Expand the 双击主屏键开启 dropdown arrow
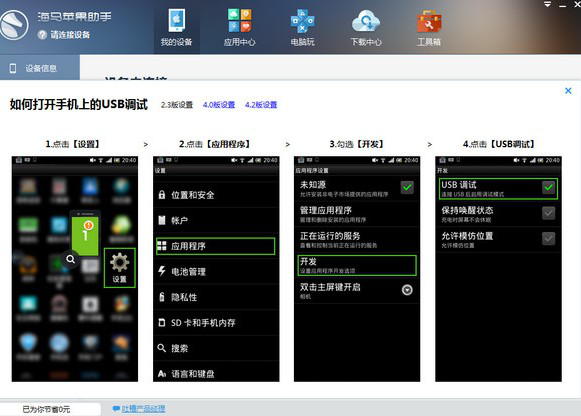The height and width of the screenshot is (416, 581). (407, 290)
